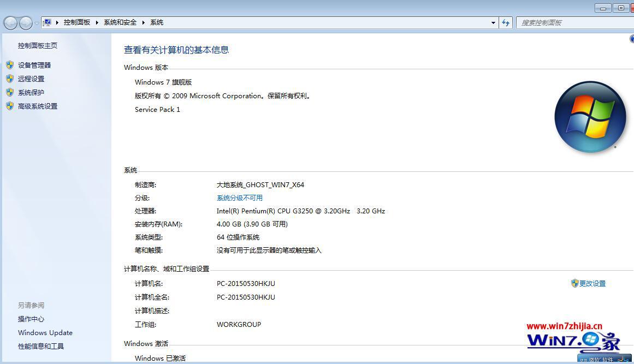Click the Windows logo image
Screen dimensions: 634x364
coord(590,117)
